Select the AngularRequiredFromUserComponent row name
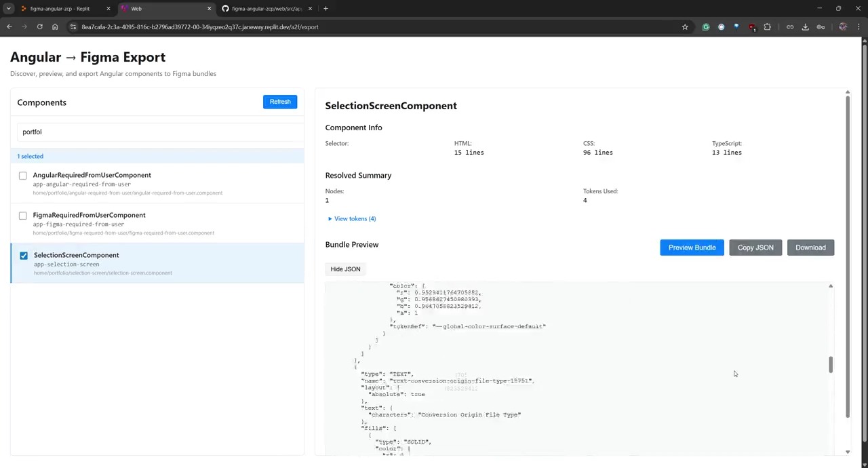This screenshot has height=468, width=868. [92, 175]
